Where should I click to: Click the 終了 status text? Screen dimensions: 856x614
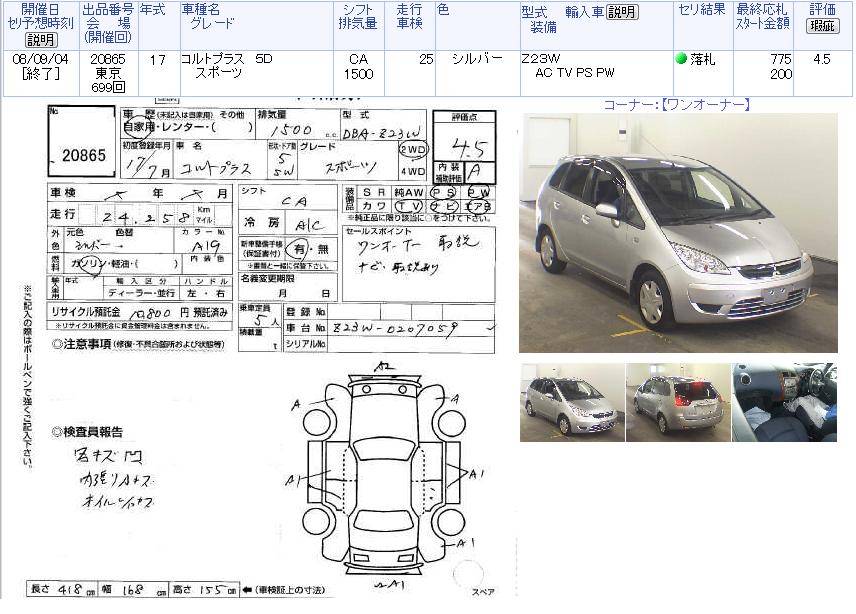[x=40, y=73]
